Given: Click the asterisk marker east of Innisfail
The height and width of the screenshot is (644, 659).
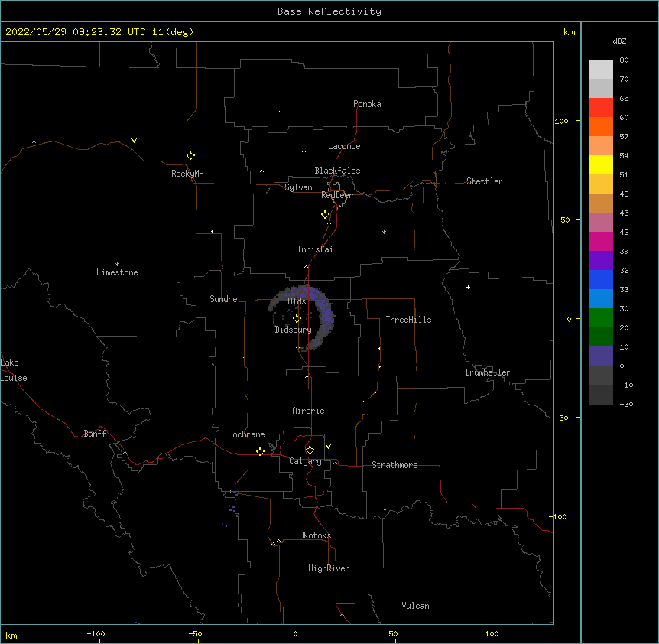Looking at the screenshot, I should point(384,232).
